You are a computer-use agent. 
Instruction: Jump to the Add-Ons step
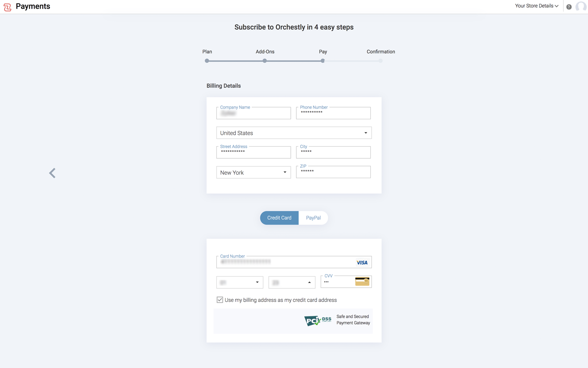pyautogui.click(x=265, y=61)
